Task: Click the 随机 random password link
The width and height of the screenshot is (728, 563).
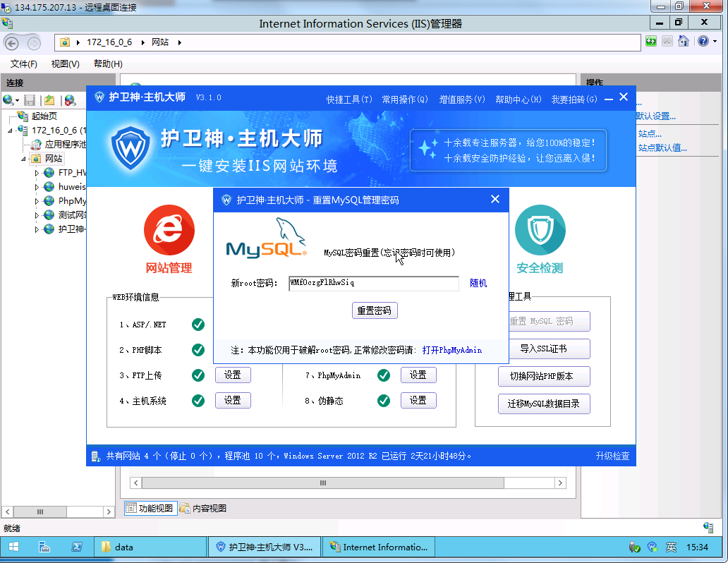Action: [x=478, y=283]
